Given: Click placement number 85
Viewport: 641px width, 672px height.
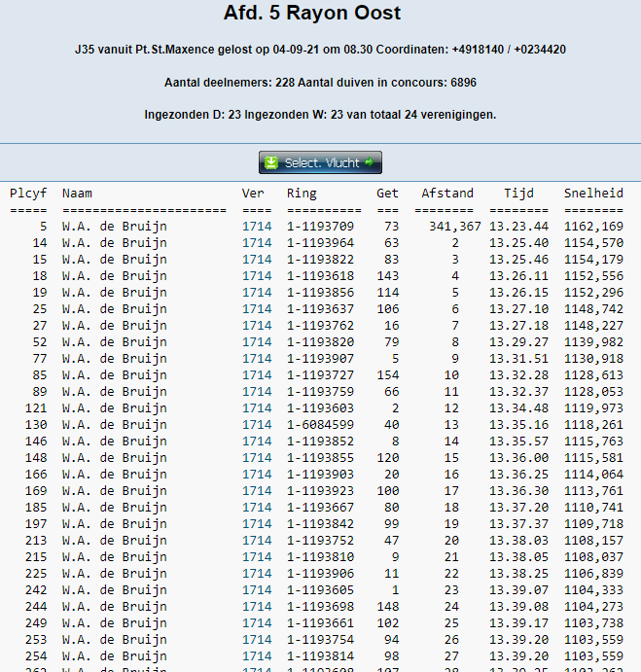Looking at the screenshot, I should click(x=40, y=375).
